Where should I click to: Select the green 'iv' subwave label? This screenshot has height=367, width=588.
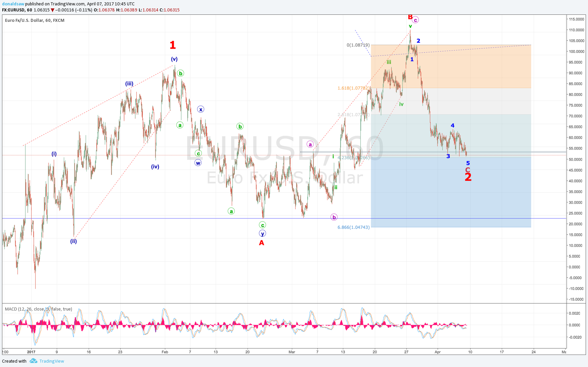point(401,104)
